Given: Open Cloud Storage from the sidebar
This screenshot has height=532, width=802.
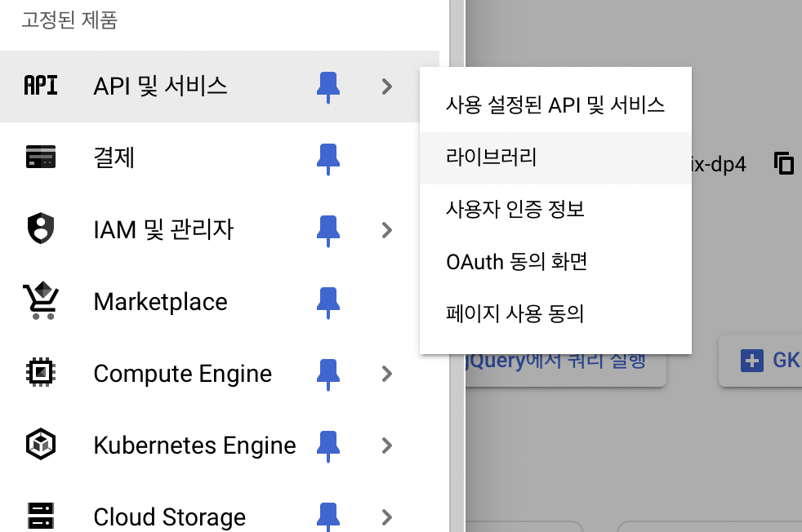Looking at the screenshot, I should [x=169, y=517].
